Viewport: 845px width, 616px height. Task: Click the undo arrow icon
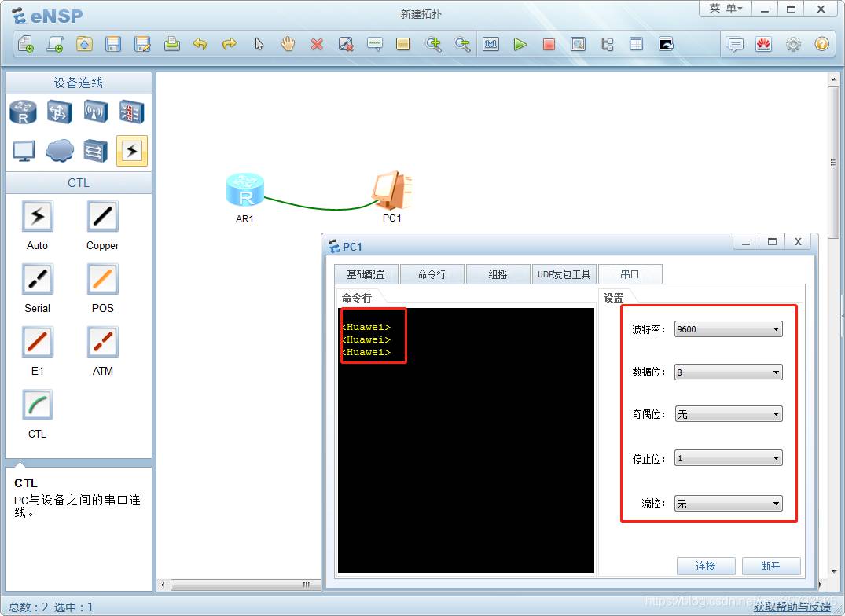[200, 44]
